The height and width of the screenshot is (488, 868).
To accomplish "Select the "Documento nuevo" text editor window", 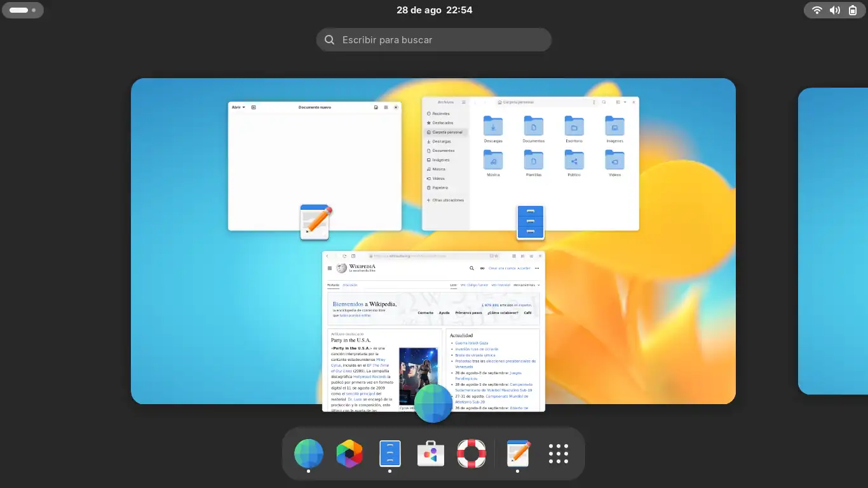I will (x=315, y=165).
